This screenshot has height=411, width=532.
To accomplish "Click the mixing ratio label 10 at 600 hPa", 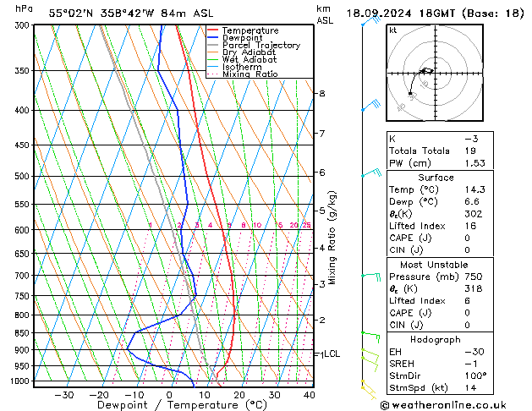I will point(257,225).
